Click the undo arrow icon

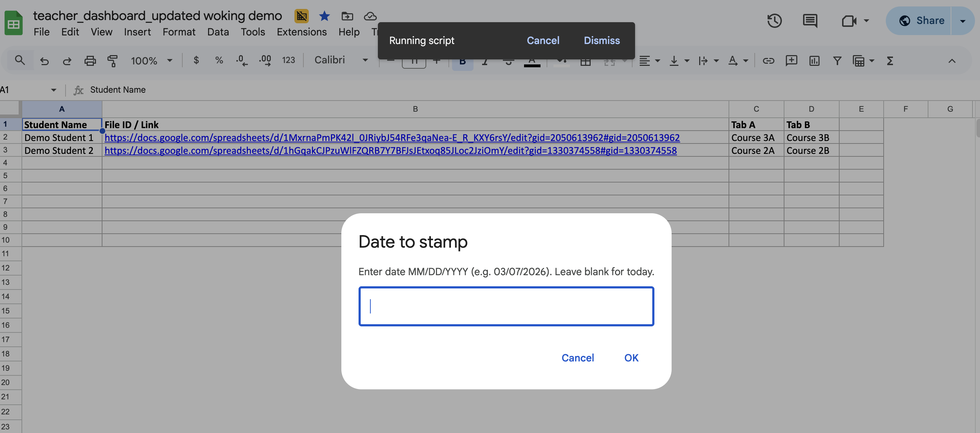point(44,61)
